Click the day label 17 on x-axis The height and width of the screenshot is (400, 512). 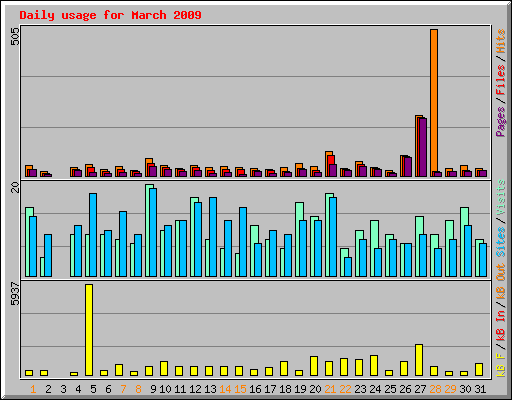(270, 389)
